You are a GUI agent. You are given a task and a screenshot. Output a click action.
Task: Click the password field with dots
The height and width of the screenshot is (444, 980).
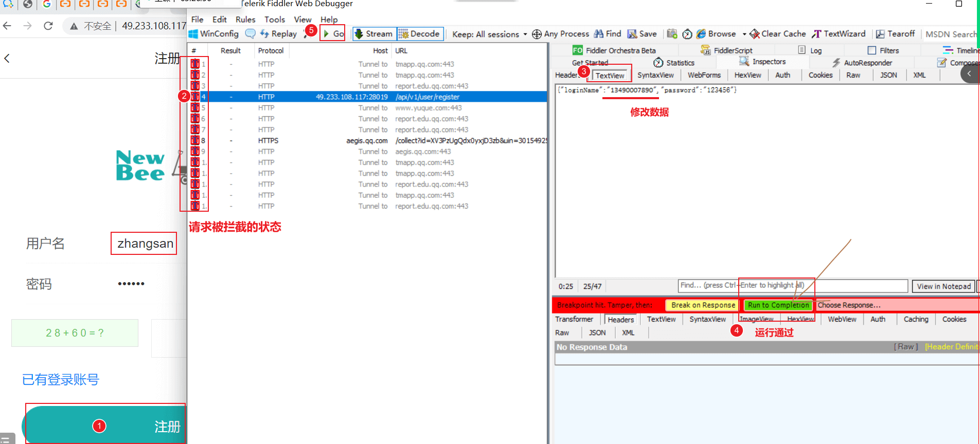click(x=132, y=284)
